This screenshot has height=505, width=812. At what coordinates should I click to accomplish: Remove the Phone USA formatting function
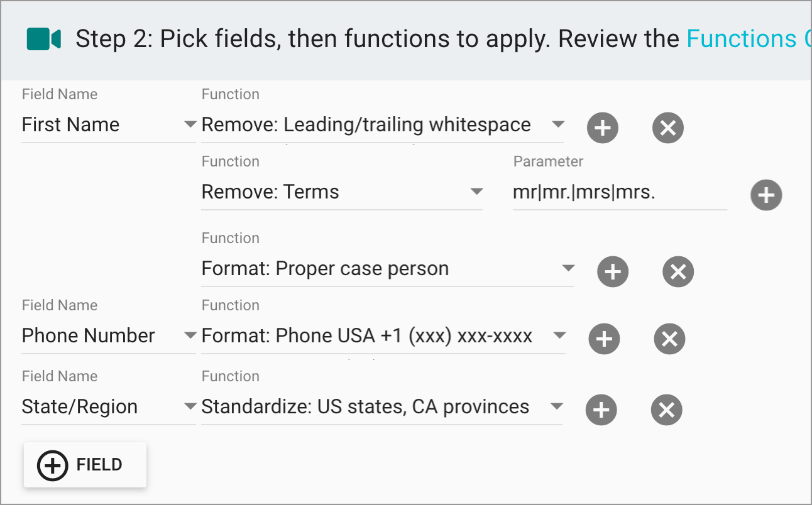point(669,339)
